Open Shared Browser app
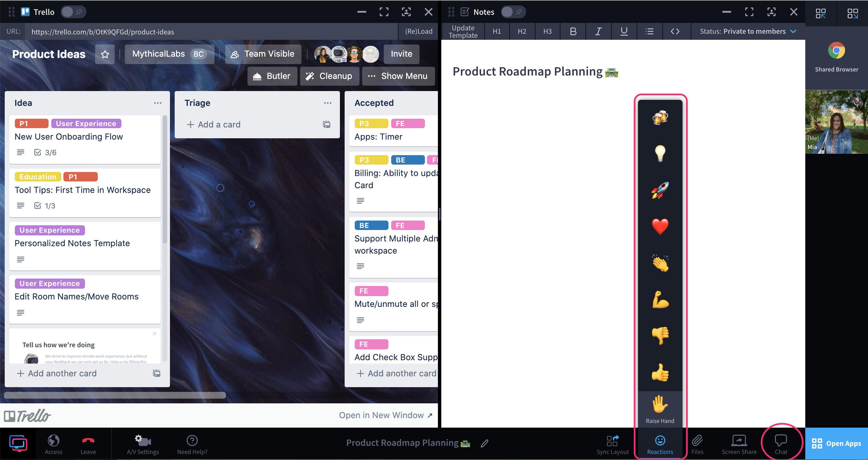 tap(836, 57)
